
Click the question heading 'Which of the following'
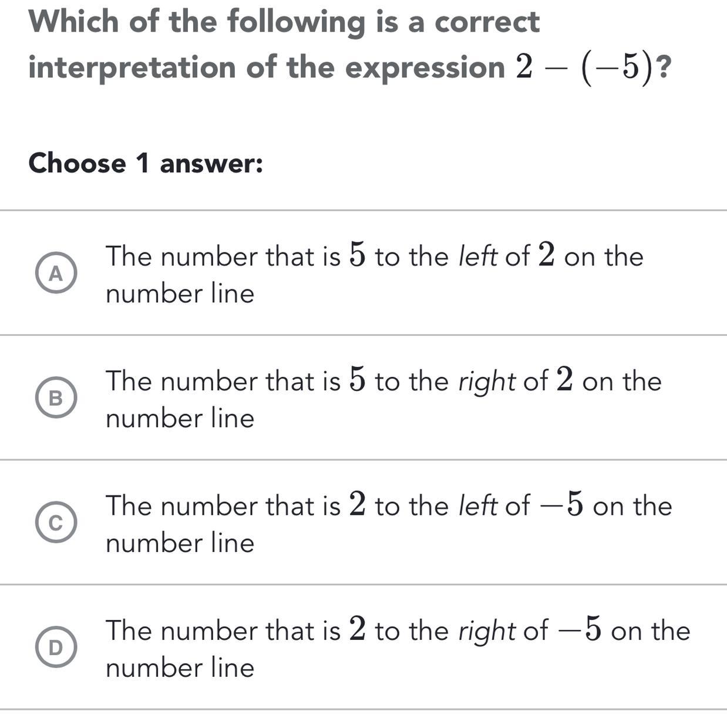pyautogui.click(x=284, y=22)
